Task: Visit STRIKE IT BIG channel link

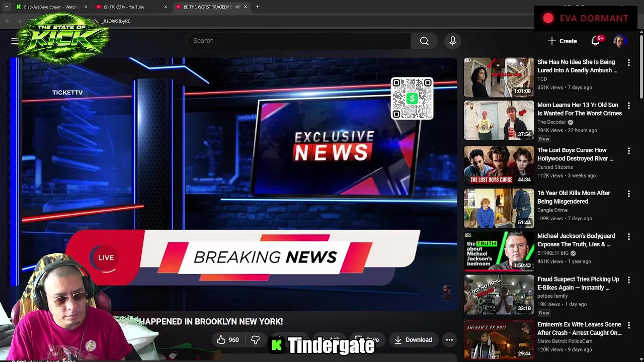Action: point(553,253)
